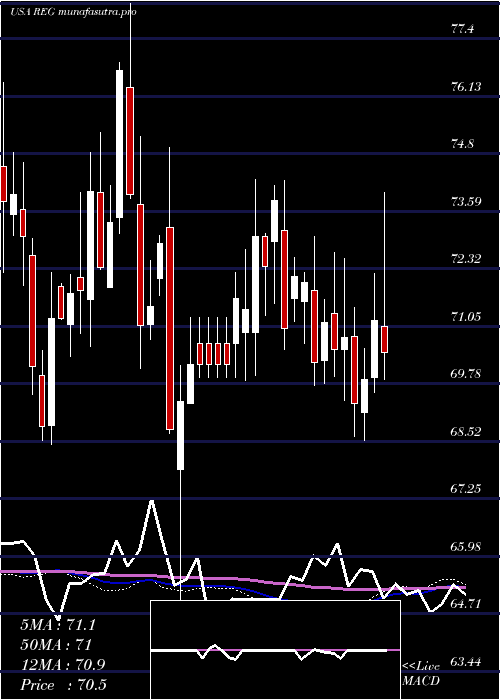Click inside the MACD inset panel

tap(275, 650)
